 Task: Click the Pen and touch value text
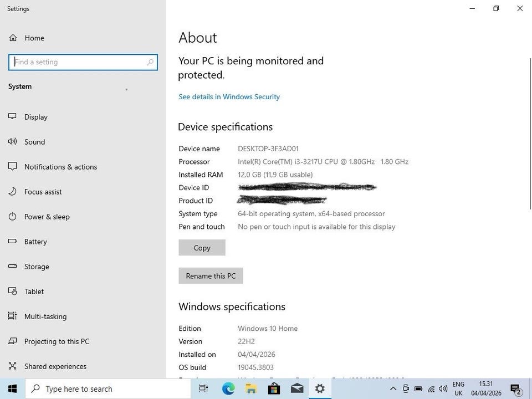tap(316, 227)
